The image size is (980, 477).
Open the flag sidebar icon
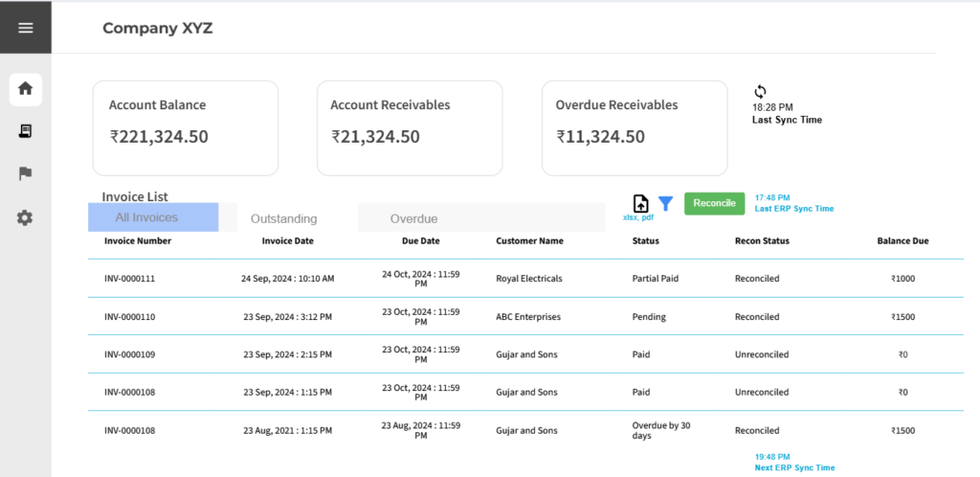coord(26,173)
